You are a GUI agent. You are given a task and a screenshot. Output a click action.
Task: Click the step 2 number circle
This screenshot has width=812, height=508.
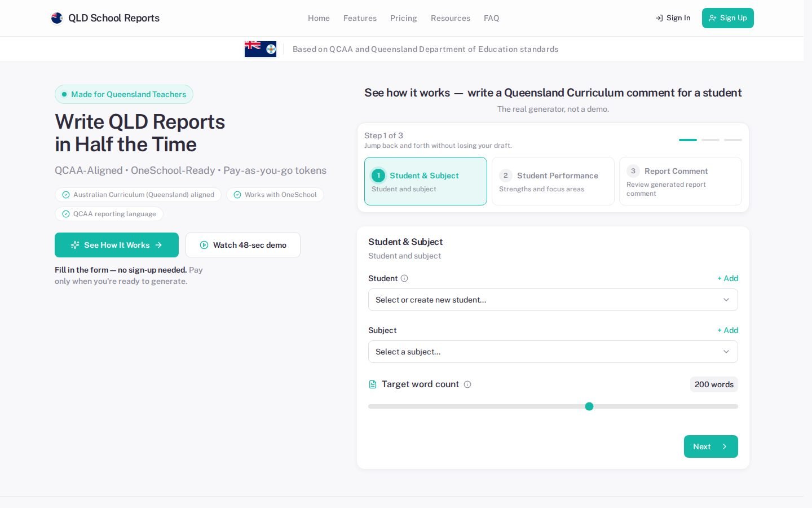click(506, 176)
